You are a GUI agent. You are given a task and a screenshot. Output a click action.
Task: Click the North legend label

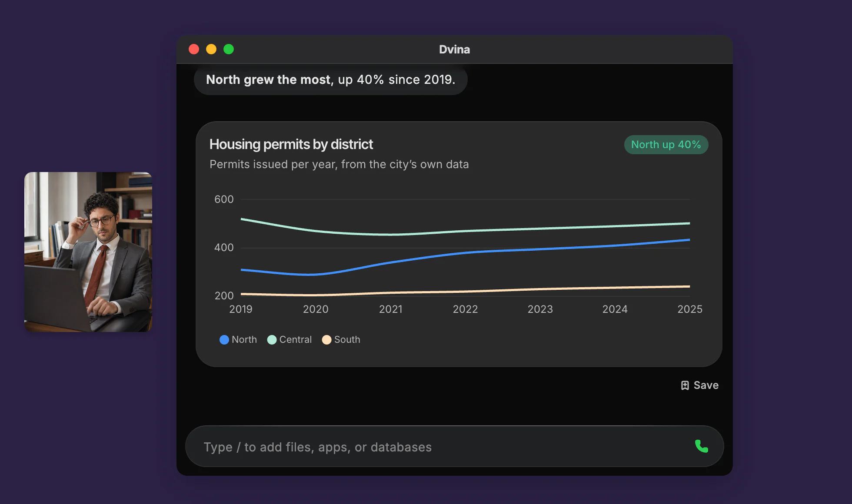pos(244,340)
